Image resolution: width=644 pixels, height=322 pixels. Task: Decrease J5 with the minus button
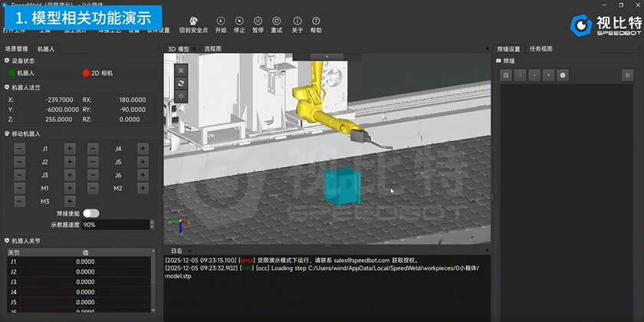click(x=93, y=162)
